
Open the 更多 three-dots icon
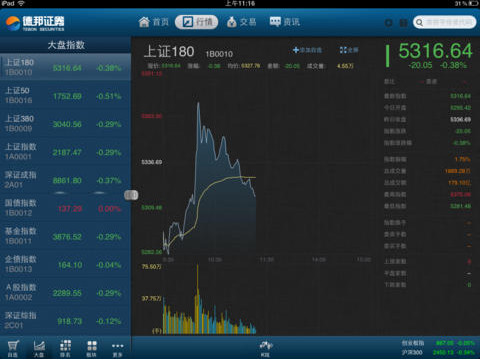point(118,348)
